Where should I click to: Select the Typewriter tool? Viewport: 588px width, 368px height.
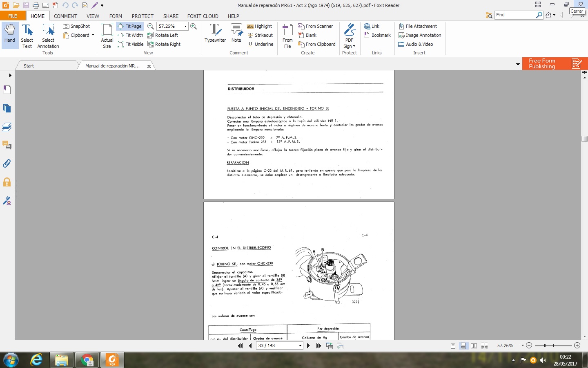click(x=215, y=33)
